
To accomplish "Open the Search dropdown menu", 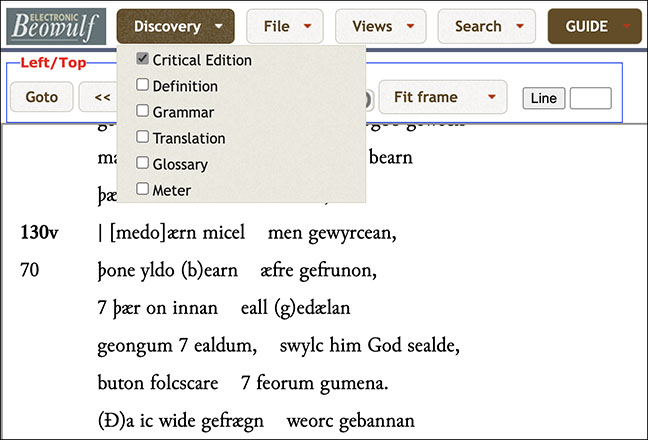I will click(x=487, y=26).
